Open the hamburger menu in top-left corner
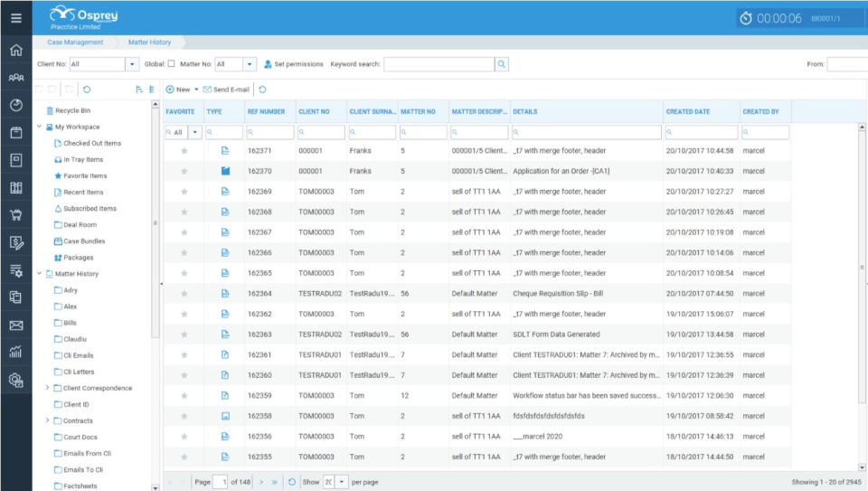 coord(15,17)
